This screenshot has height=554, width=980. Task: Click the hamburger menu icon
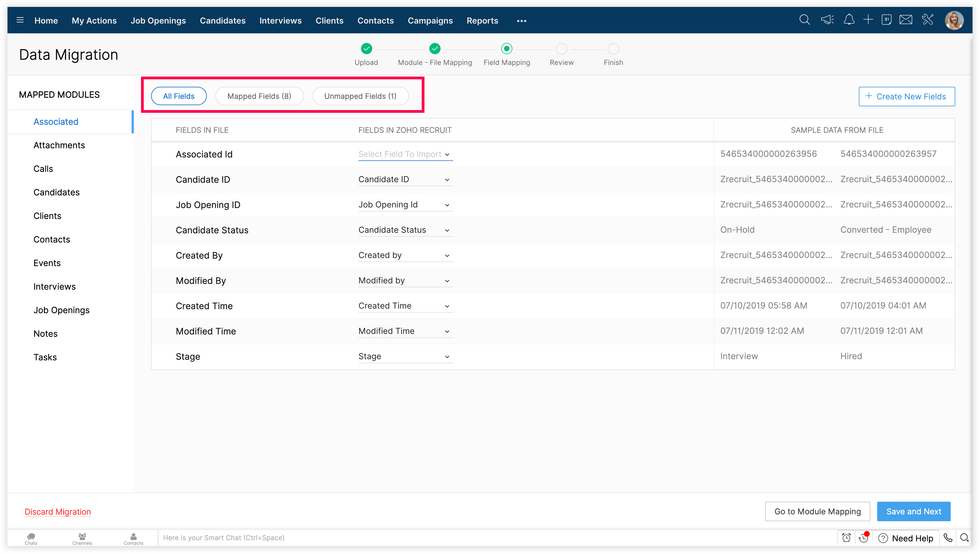[20, 20]
